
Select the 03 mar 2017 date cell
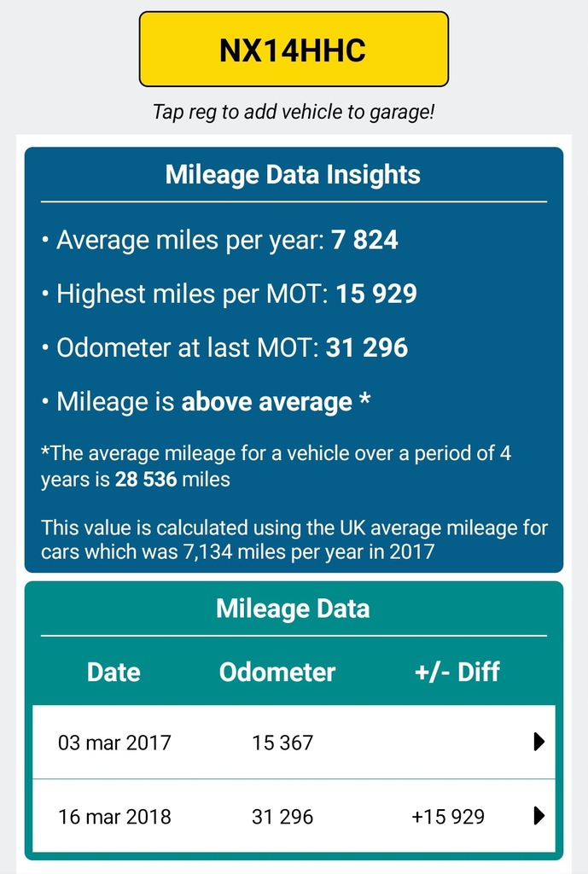[x=114, y=743]
